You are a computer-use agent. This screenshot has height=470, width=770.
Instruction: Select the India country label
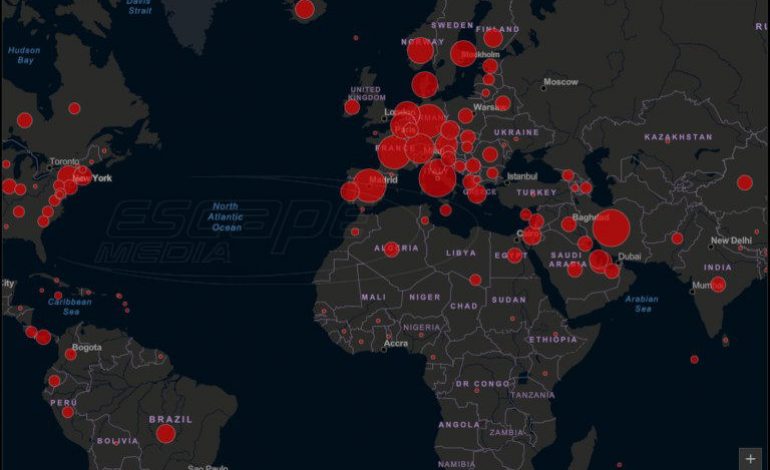coord(718,268)
